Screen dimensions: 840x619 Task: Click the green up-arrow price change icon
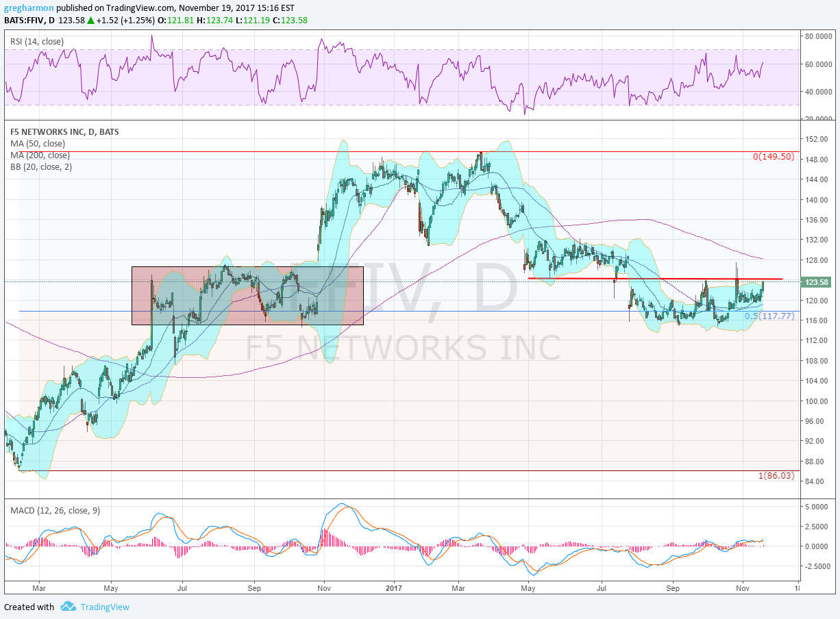[x=90, y=20]
